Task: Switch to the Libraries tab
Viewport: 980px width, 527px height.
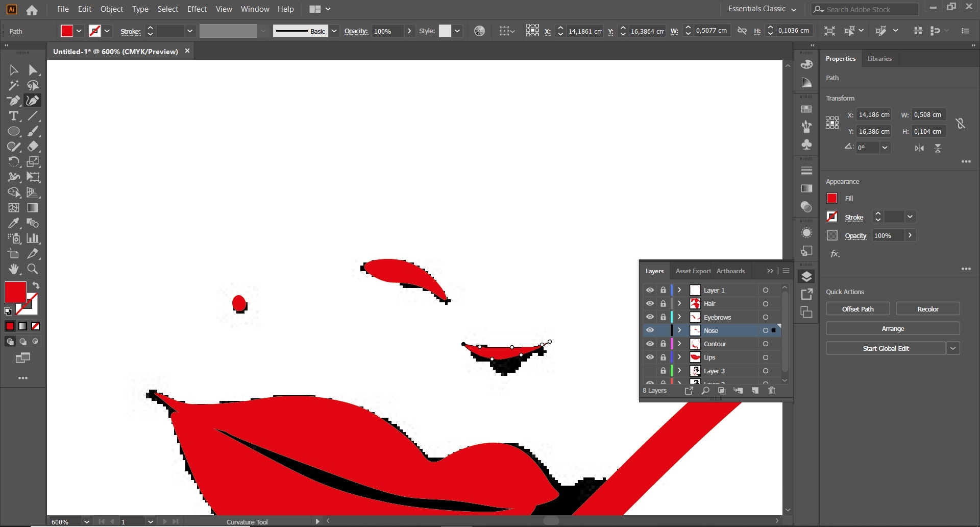Action: 879,59
